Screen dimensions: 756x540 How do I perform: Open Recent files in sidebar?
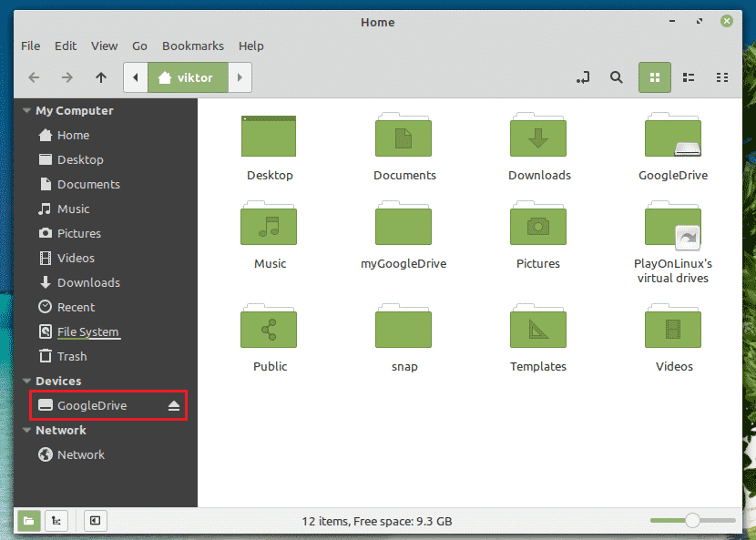click(x=76, y=308)
